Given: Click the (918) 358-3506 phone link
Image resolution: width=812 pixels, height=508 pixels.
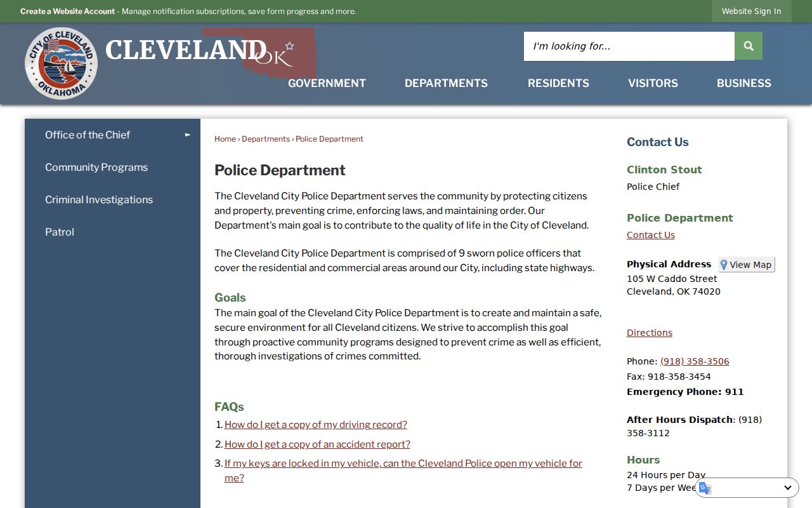Looking at the screenshot, I should click(x=695, y=361).
